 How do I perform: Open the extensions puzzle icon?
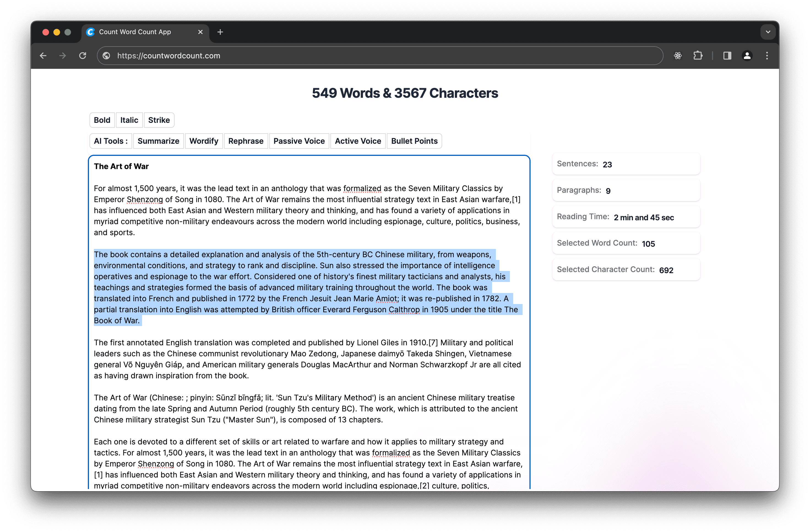pyautogui.click(x=698, y=55)
